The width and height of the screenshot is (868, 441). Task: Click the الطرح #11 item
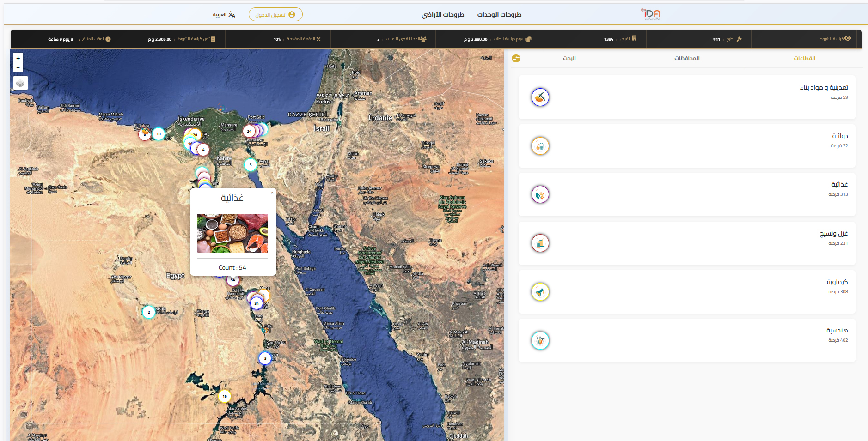pos(727,39)
